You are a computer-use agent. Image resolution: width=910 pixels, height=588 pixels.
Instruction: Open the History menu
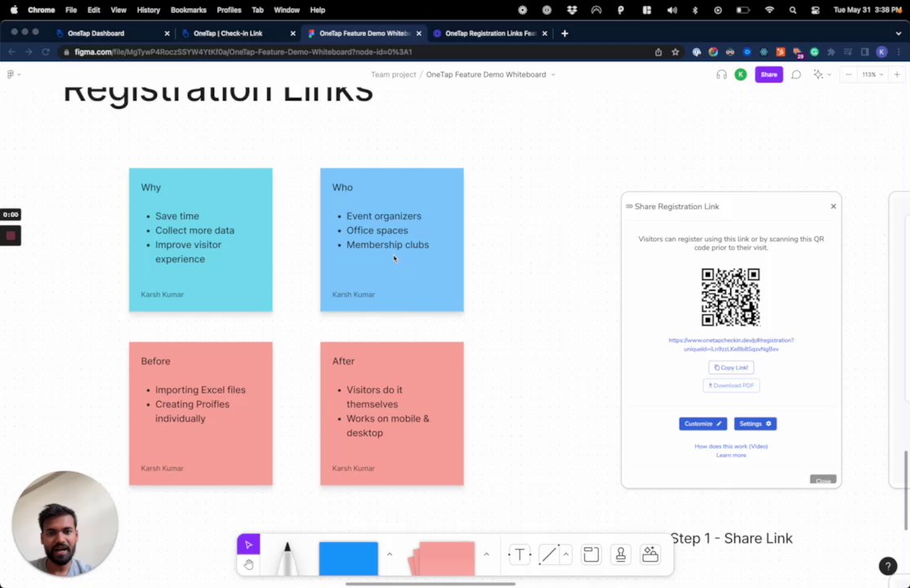148,10
